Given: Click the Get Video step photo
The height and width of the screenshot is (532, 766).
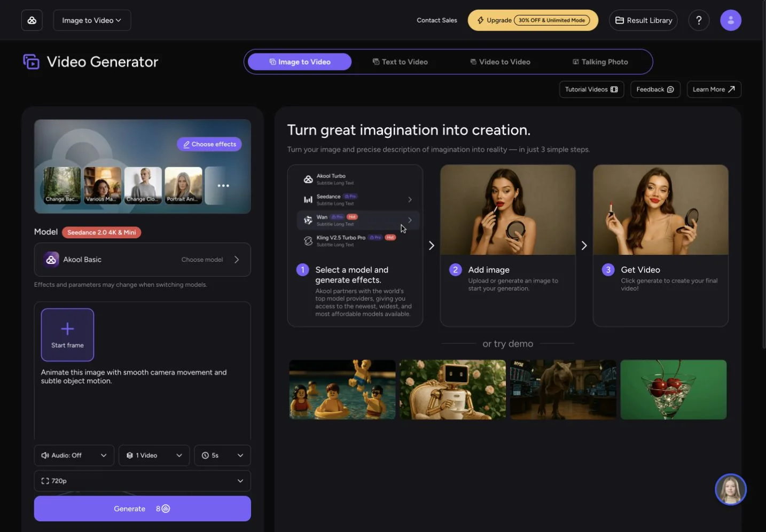Looking at the screenshot, I should (661, 210).
